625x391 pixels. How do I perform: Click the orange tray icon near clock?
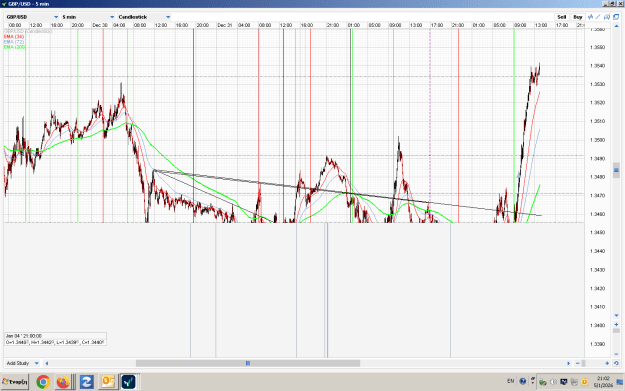(584, 382)
